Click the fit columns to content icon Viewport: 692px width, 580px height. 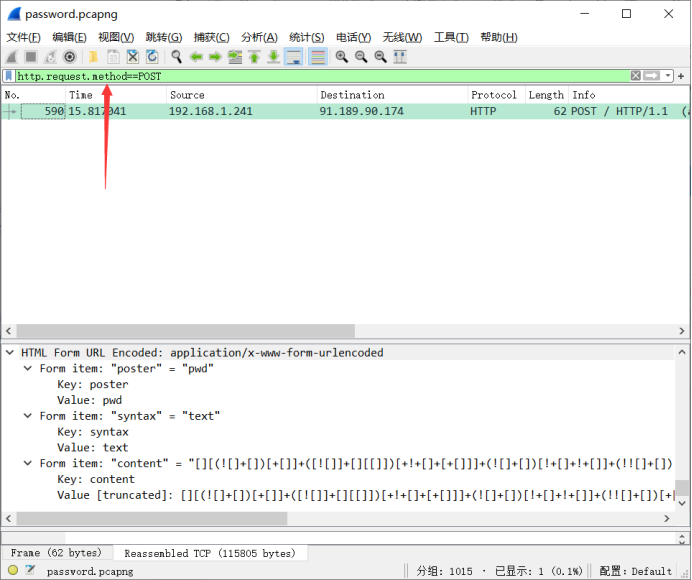click(x=400, y=57)
